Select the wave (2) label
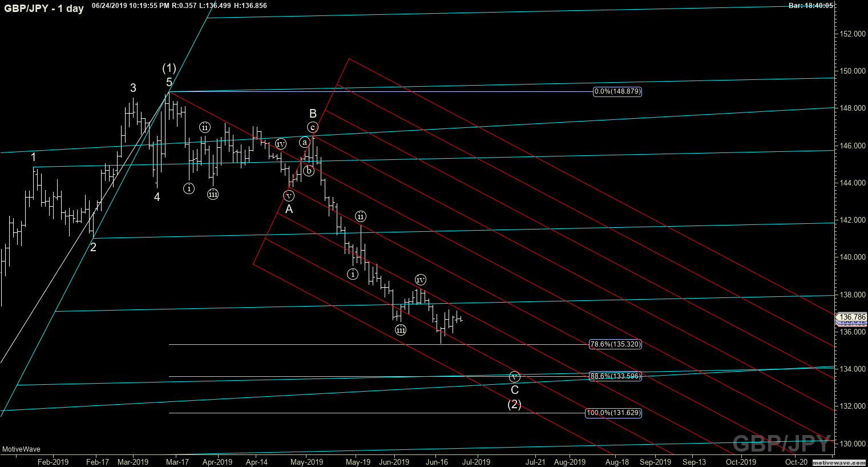Screen dimensions: 868x467 pyautogui.click(x=515, y=404)
